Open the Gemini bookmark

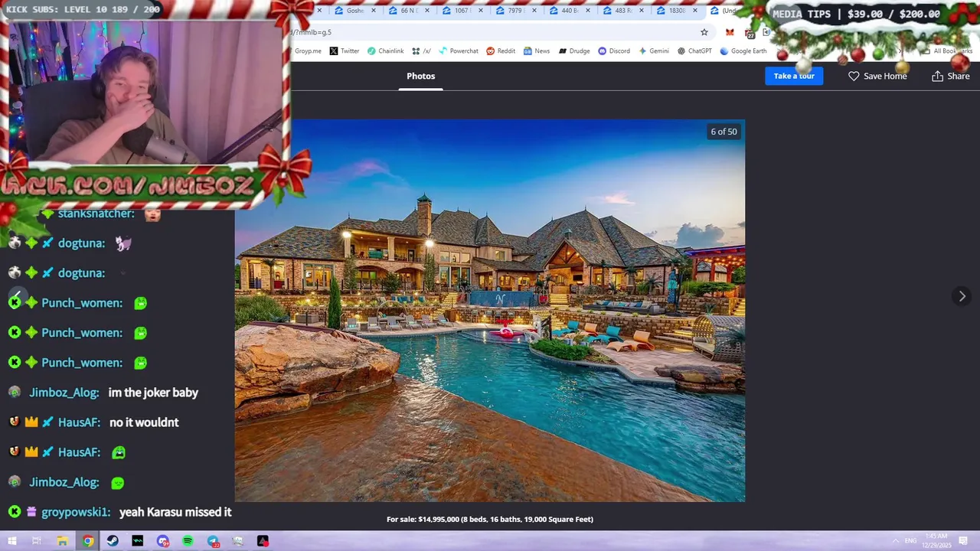click(x=653, y=51)
